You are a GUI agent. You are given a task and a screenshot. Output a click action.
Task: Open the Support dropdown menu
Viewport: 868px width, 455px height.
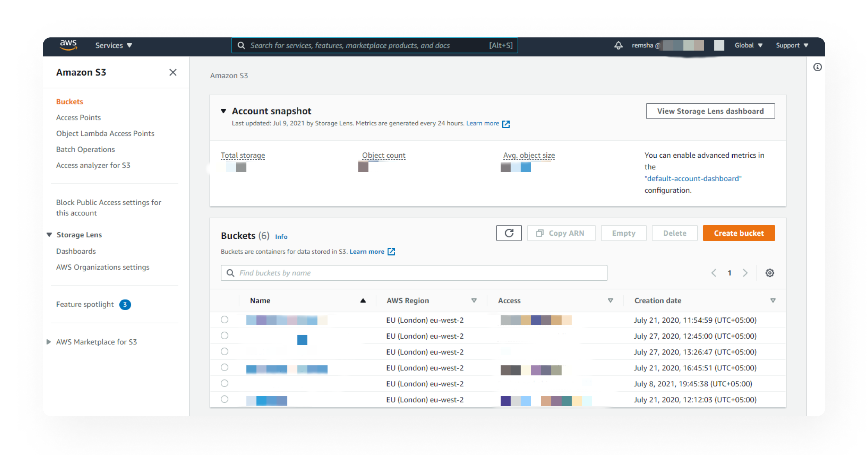coord(792,45)
